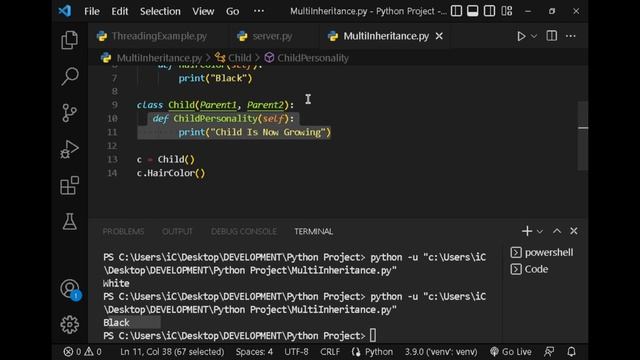The width and height of the screenshot is (640, 360).
Task: Click the terminal prompt input area
Action: pos(373,336)
